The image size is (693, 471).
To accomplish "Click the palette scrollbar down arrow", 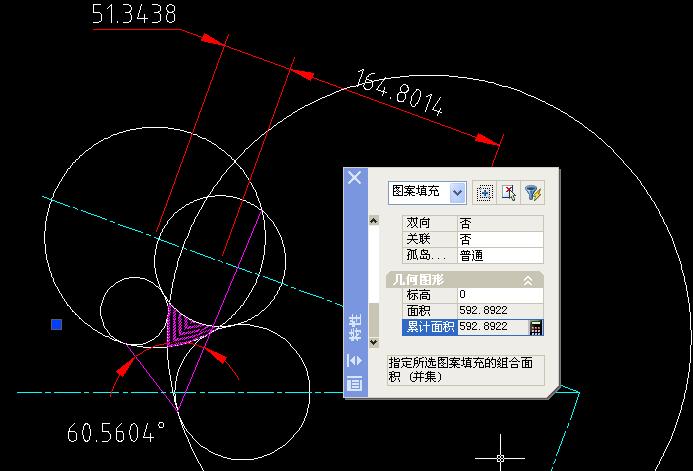I will (374, 342).
